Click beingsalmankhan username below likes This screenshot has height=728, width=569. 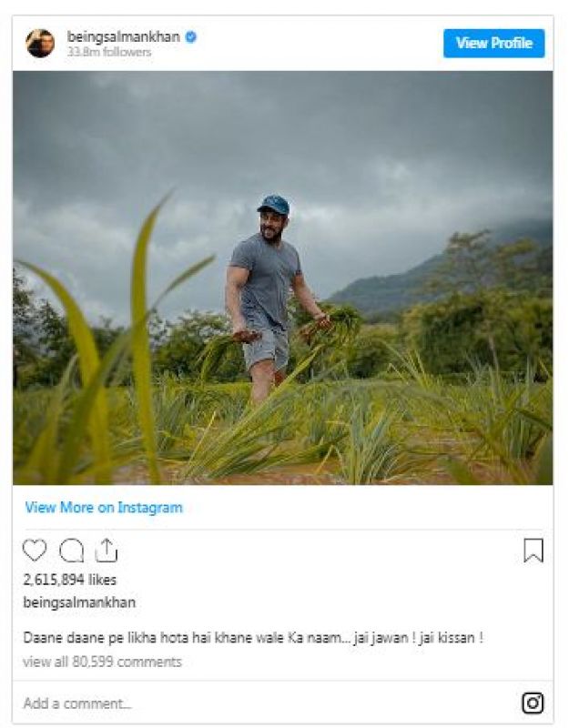(79, 602)
